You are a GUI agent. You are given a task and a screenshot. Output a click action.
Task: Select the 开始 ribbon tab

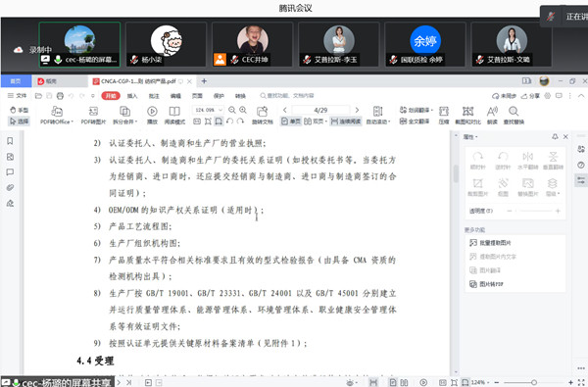[111, 96]
